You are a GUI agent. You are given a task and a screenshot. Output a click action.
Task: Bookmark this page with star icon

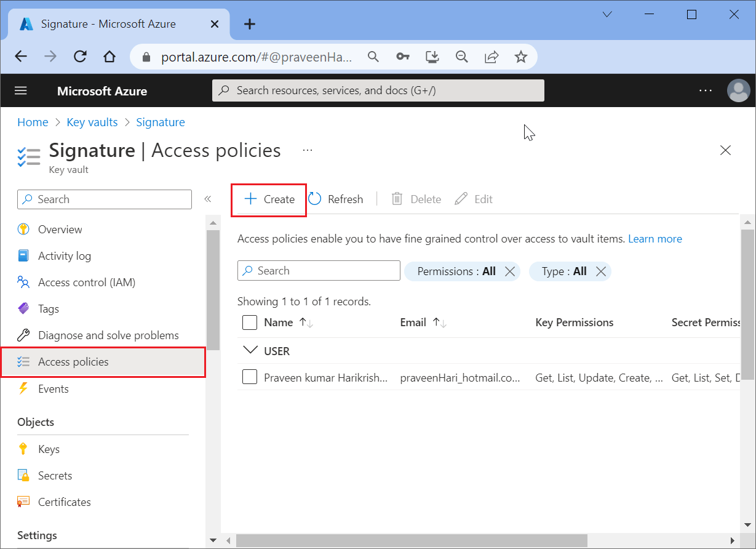click(x=521, y=57)
